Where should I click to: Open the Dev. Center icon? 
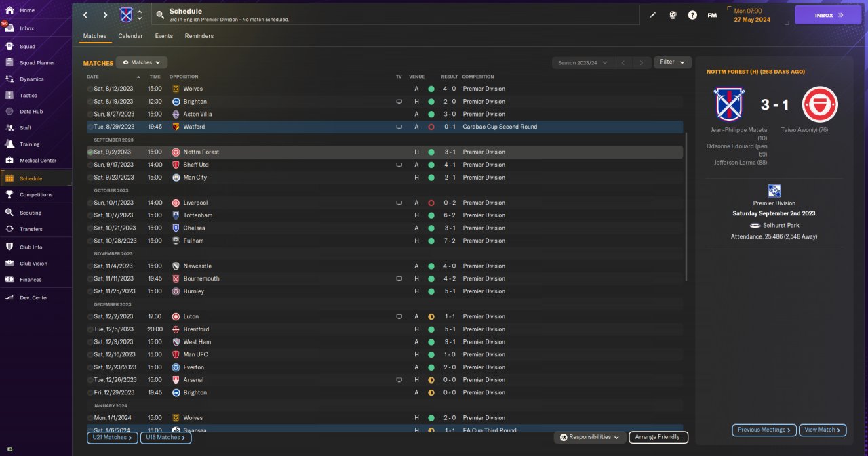[9, 298]
